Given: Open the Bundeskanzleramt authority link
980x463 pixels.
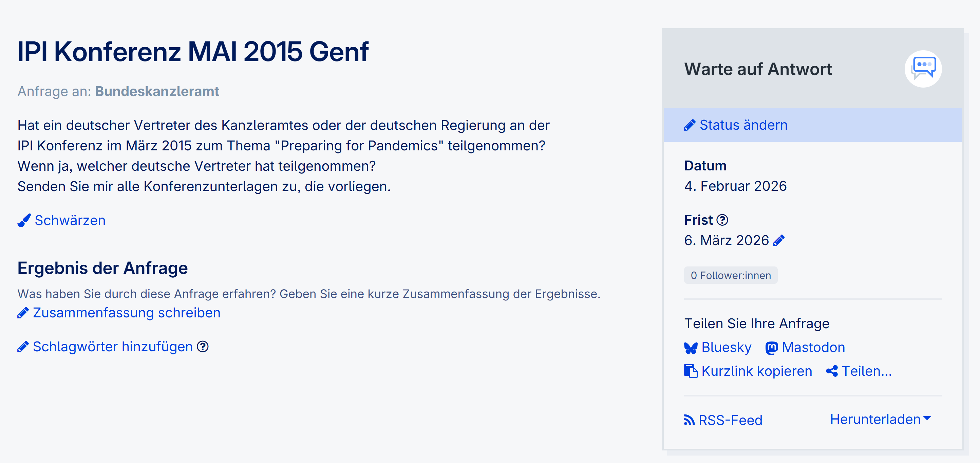Looking at the screenshot, I should tap(157, 91).
